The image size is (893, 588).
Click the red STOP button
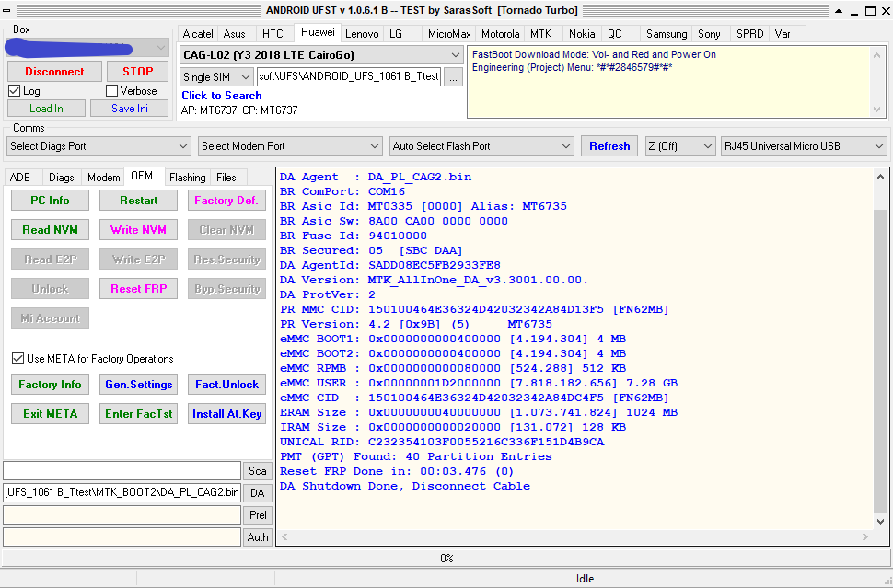coord(138,72)
